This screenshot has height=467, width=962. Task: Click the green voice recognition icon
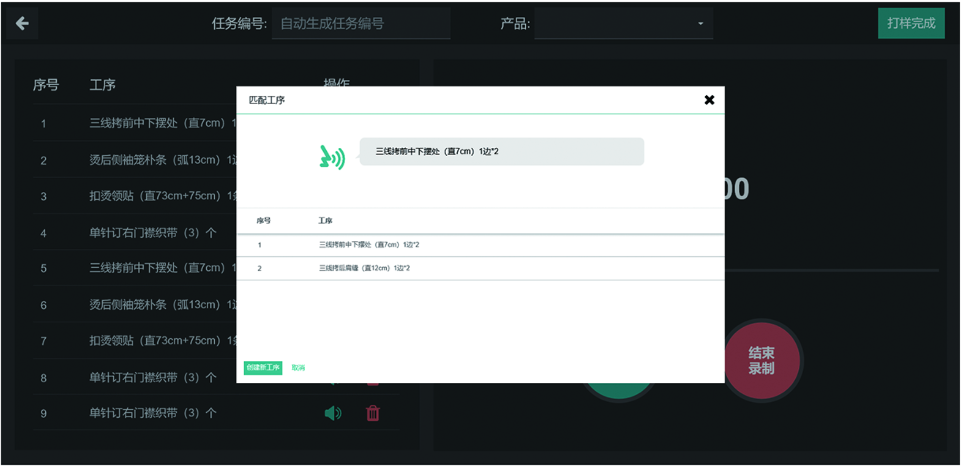pyautogui.click(x=332, y=157)
